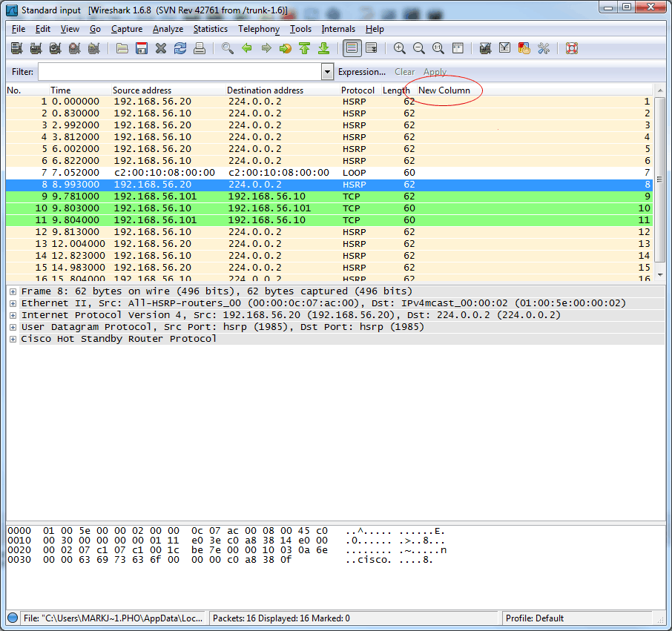
Task: Open help with lifebuoy icon
Action: click(x=572, y=48)
